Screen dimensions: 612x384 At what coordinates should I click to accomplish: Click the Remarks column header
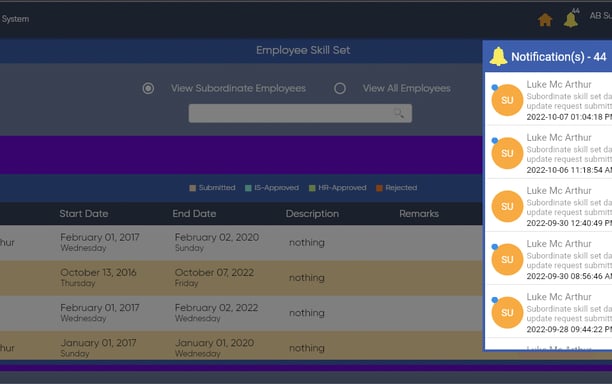[419, 213]
